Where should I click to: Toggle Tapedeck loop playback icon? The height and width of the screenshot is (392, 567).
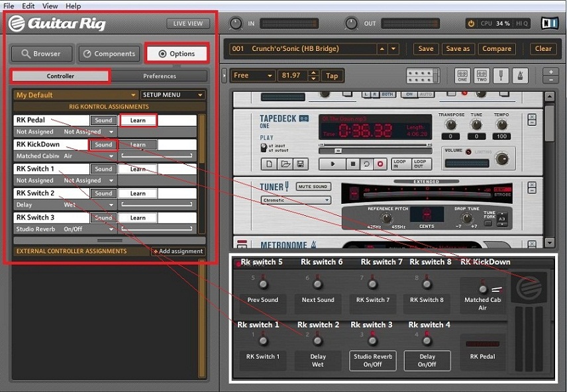[x=366, y=164]
